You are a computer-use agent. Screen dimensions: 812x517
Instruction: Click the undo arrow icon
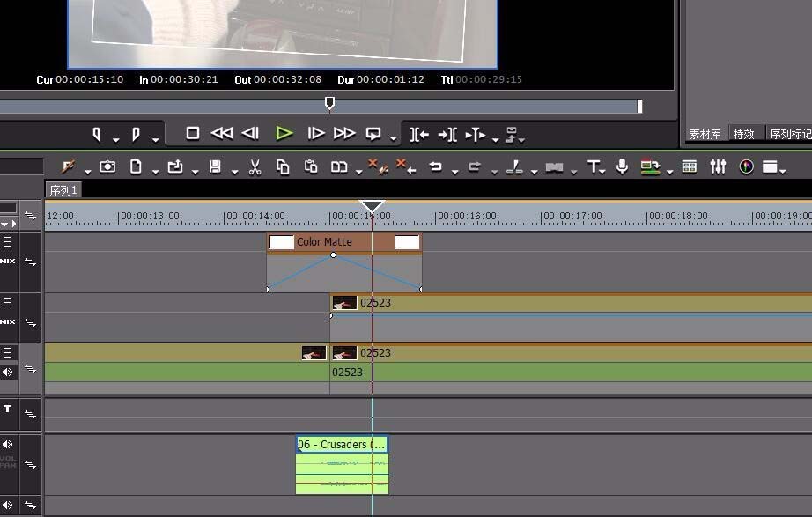(x=435, y=166)
